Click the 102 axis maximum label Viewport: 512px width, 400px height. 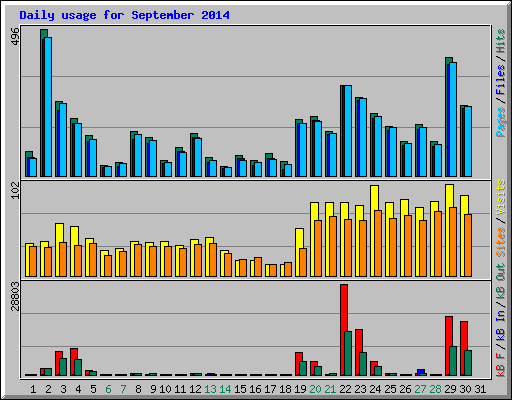point(15,192)
